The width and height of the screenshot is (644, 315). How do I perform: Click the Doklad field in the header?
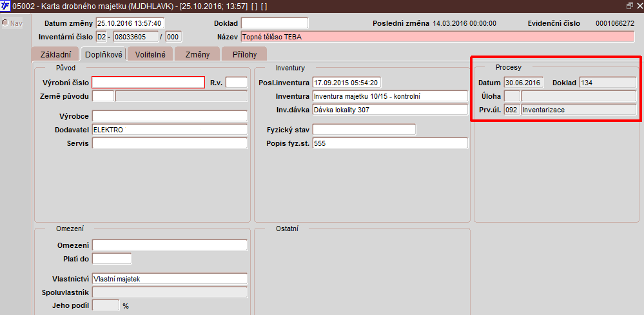[275, 23]
